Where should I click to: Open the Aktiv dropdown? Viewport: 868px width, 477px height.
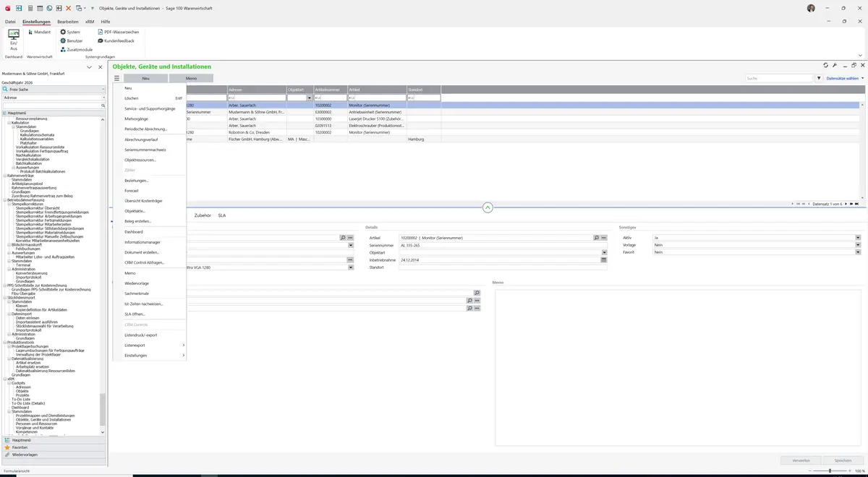click(x=858, y=238)
